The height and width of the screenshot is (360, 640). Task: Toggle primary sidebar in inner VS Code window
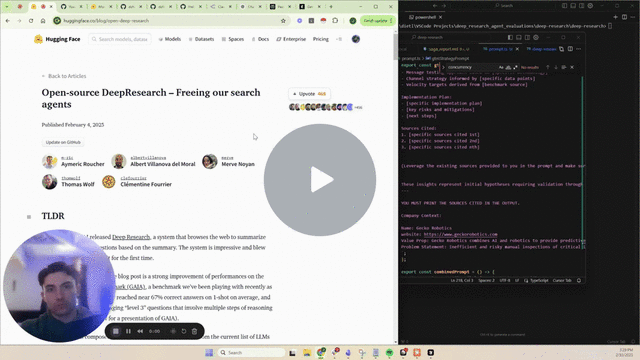(x=510, y=38)
